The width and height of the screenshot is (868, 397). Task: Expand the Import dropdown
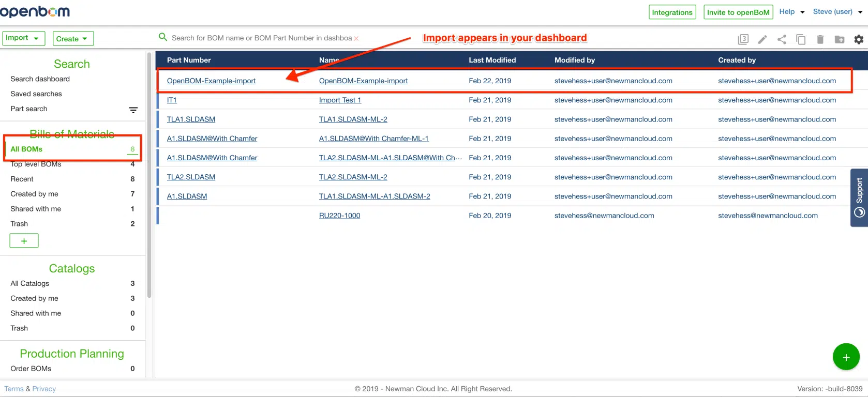[24, 38]
